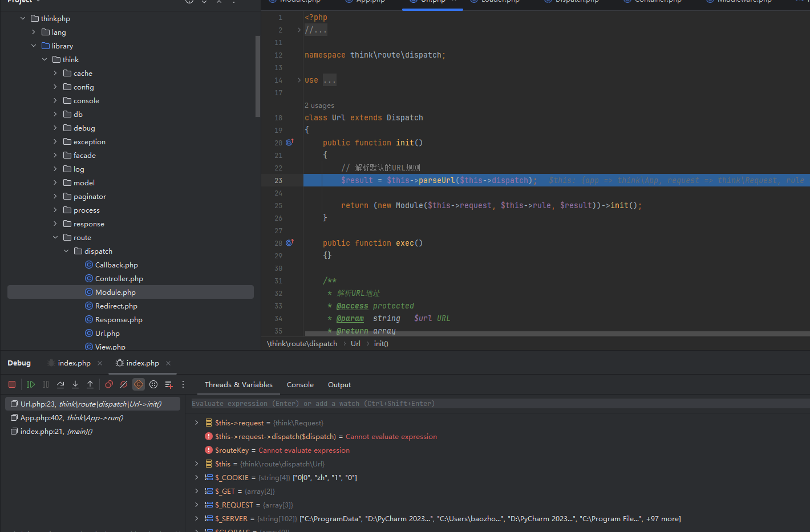
Task: Click the add-watch icon in debug toolbar
Action: click(168, 384)
